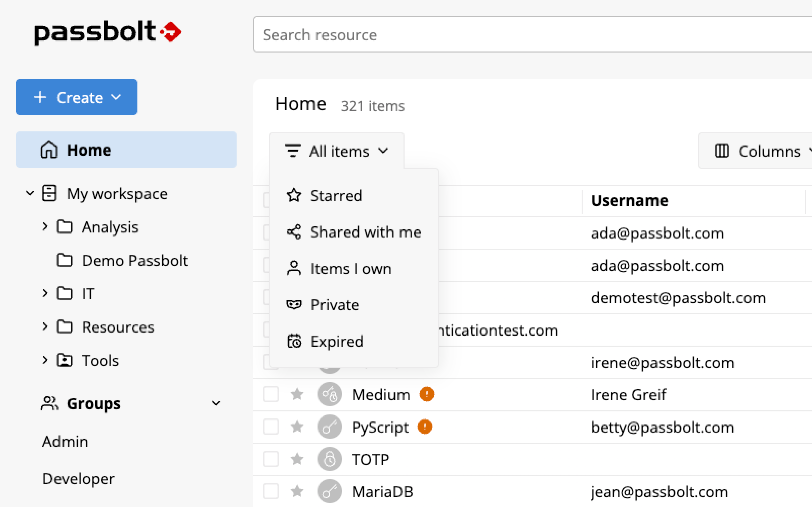Click the filter icon beside All items

[293, 151]
